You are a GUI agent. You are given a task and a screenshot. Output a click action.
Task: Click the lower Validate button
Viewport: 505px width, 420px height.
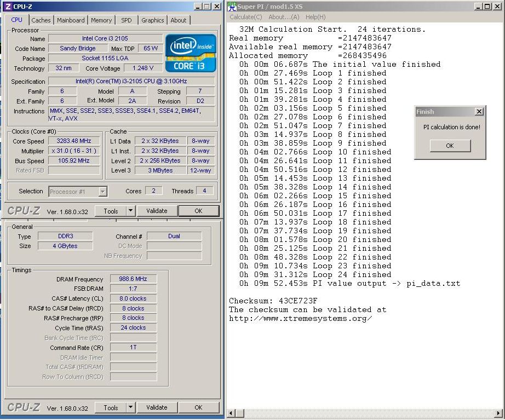[x=157, y=407]
